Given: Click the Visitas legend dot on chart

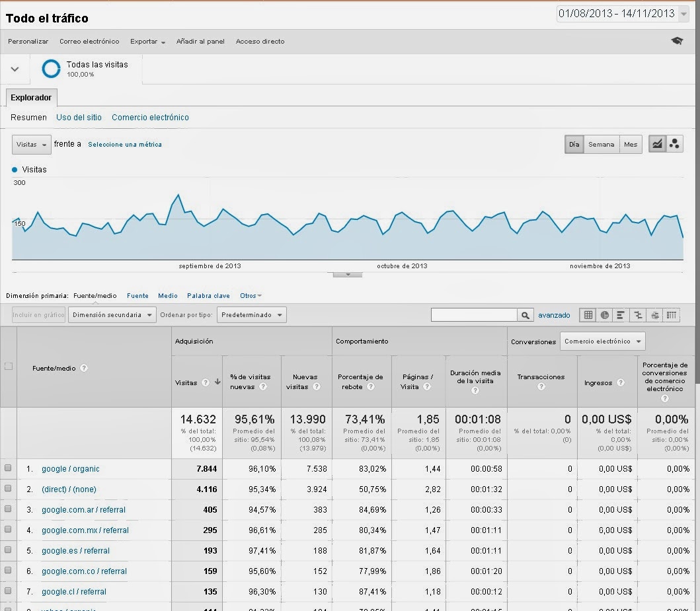Looking at the screenshot, I should [15, 170].
